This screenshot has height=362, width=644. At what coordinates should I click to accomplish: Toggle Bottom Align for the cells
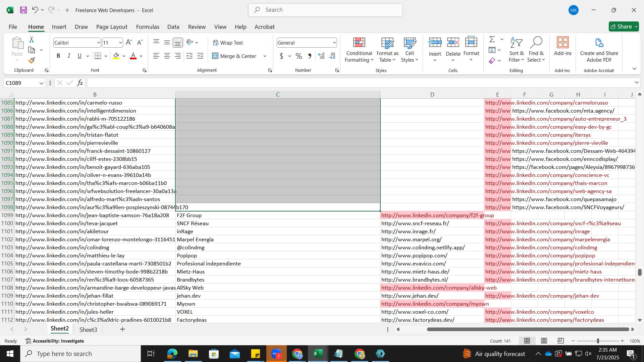[x=178, y=43]
